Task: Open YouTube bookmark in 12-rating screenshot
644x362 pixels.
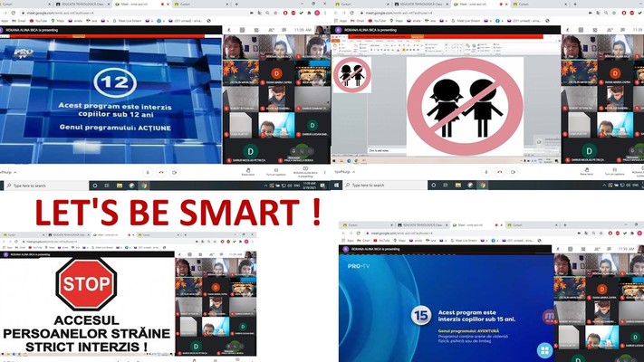Action: pyautogui.click(x=39, y=21)
